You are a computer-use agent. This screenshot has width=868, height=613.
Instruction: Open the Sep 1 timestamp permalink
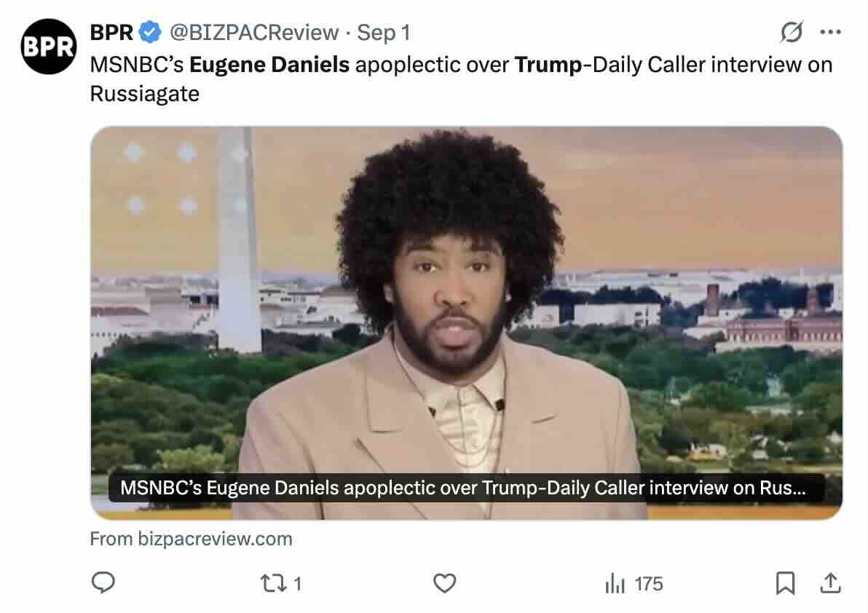click(x=383, y=33)
